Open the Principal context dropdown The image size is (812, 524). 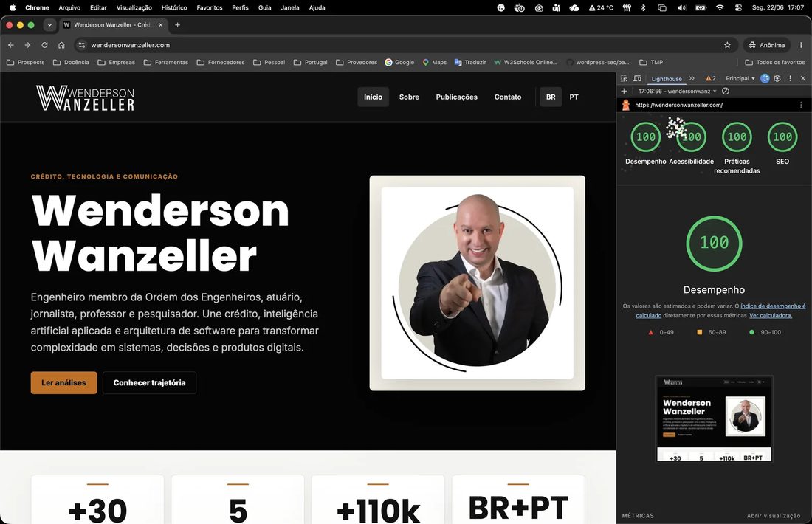(740, 79)
